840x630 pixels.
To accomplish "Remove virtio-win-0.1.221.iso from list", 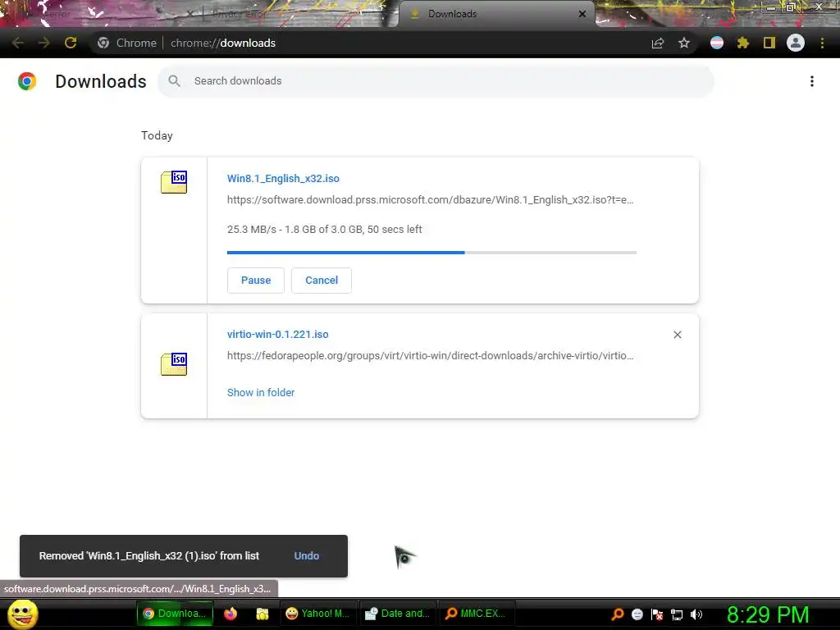I will click(x=677, y=335).
